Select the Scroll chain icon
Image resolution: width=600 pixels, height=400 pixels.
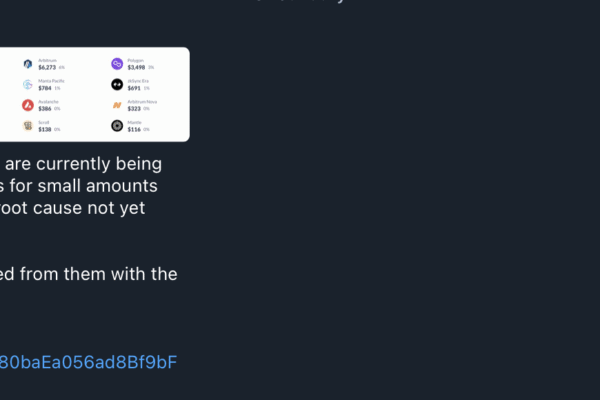(x=28, y=125)
